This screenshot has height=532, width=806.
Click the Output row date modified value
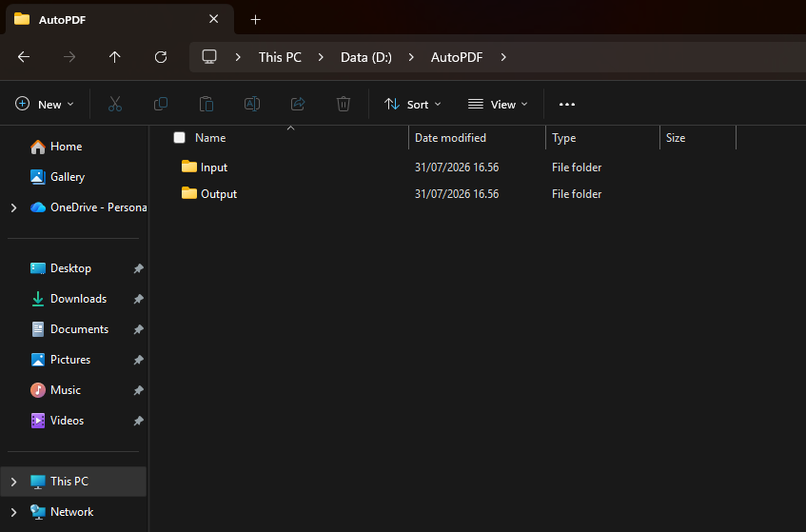coord(457,194)
